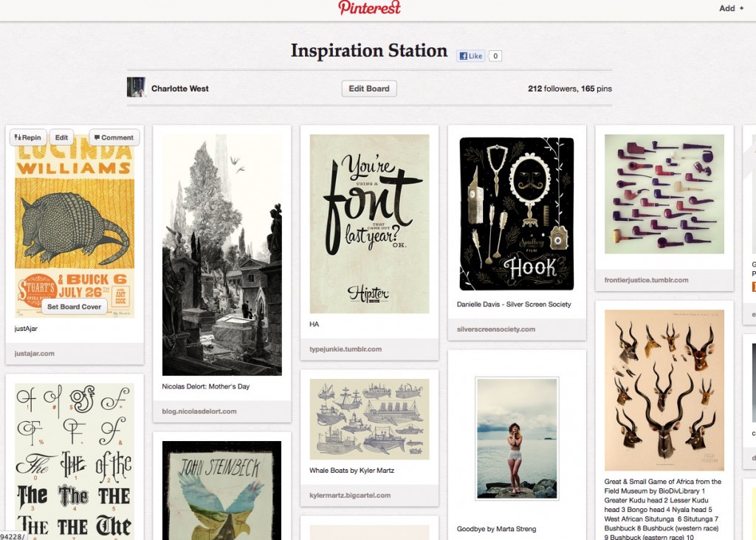Click the "justAjar" pin caption
756x540 pixels.
pos(26,329)
